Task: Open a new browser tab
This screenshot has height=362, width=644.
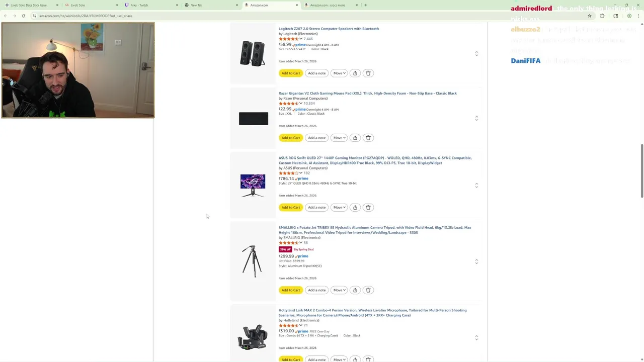Action: pos(366,5)
